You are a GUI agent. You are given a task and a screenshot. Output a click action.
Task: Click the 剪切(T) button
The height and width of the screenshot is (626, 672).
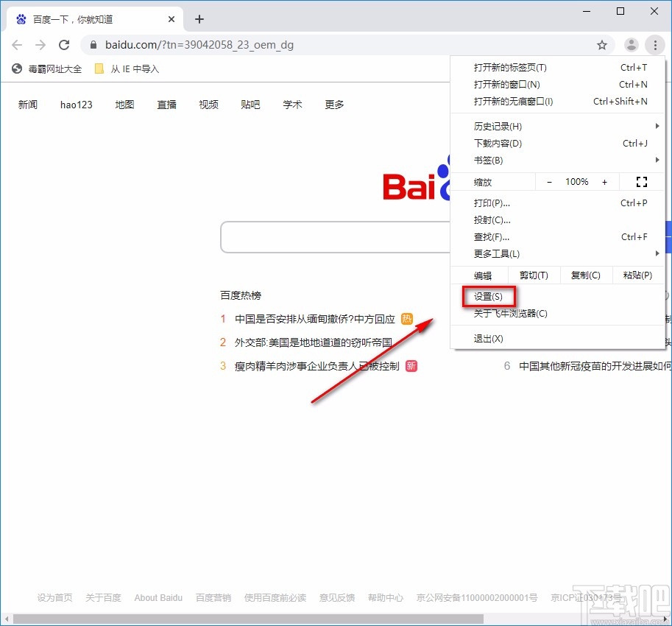click(x=534, y=275)
